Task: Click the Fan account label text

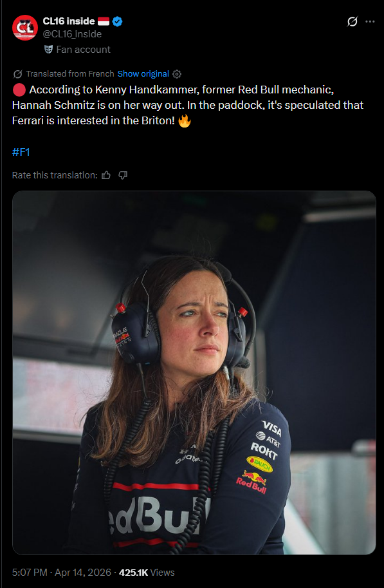Action: [83, 50]
